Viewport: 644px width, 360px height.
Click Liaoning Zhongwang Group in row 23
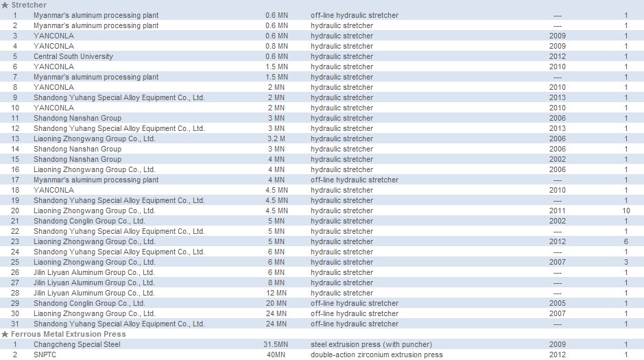tap(95, 241)
